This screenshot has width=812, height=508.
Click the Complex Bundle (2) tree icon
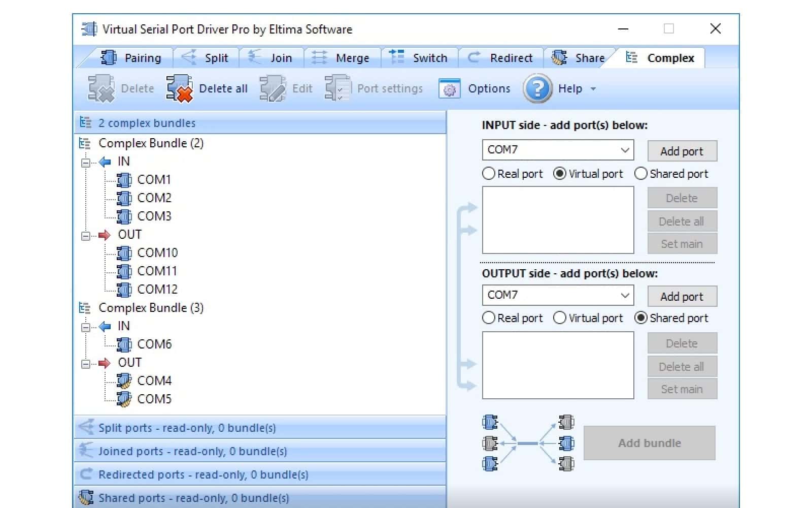click(x=85, y=143)
